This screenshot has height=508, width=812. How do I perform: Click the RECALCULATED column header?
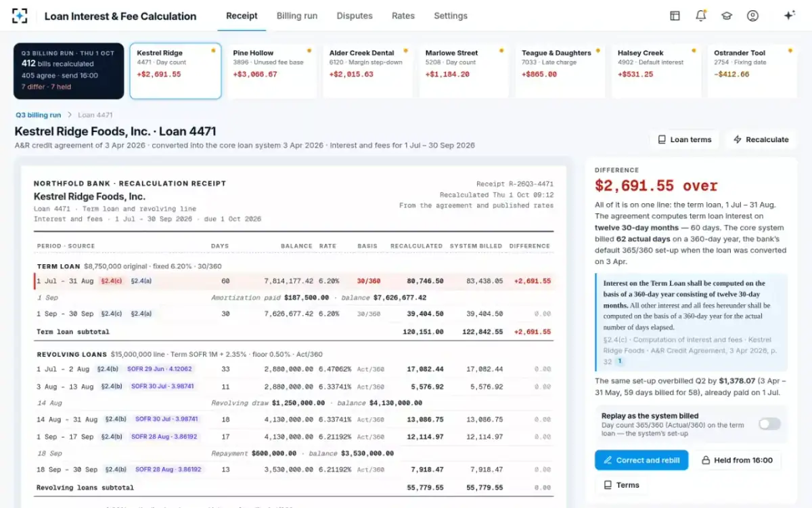point(417,246)
